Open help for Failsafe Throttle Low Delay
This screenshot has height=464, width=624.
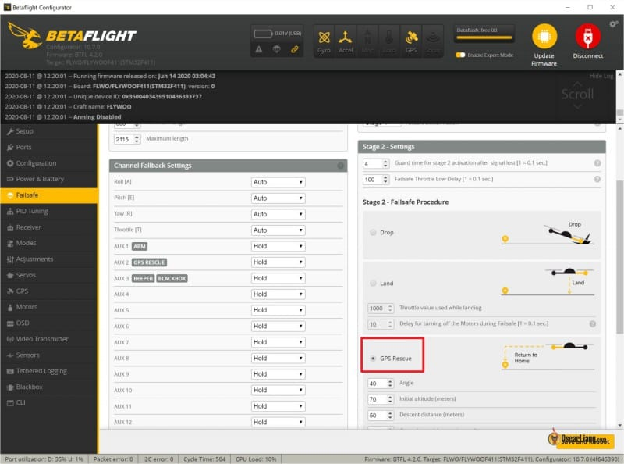point(597,179)
